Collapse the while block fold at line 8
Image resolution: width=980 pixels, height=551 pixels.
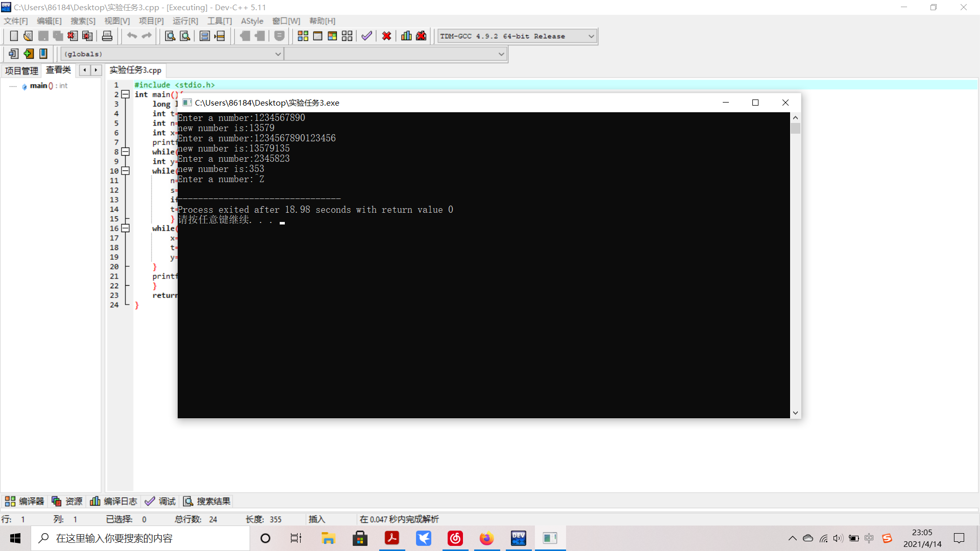coord(125,152)
